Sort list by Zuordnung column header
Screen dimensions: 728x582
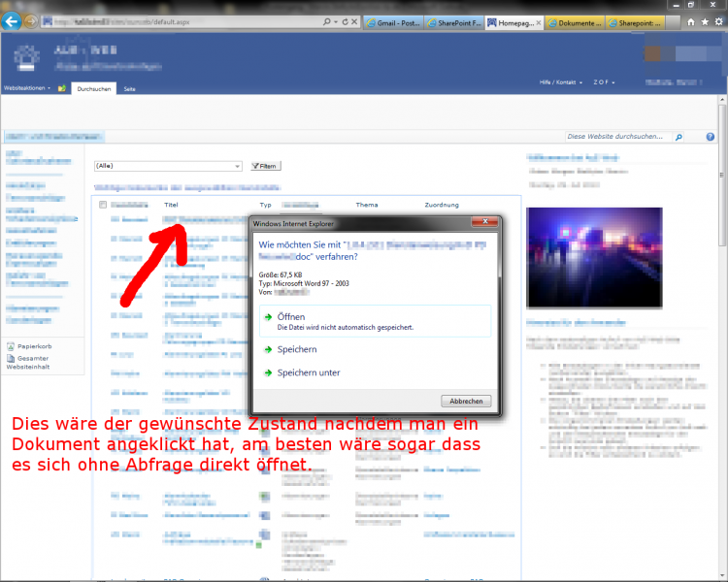click(442, 205)
